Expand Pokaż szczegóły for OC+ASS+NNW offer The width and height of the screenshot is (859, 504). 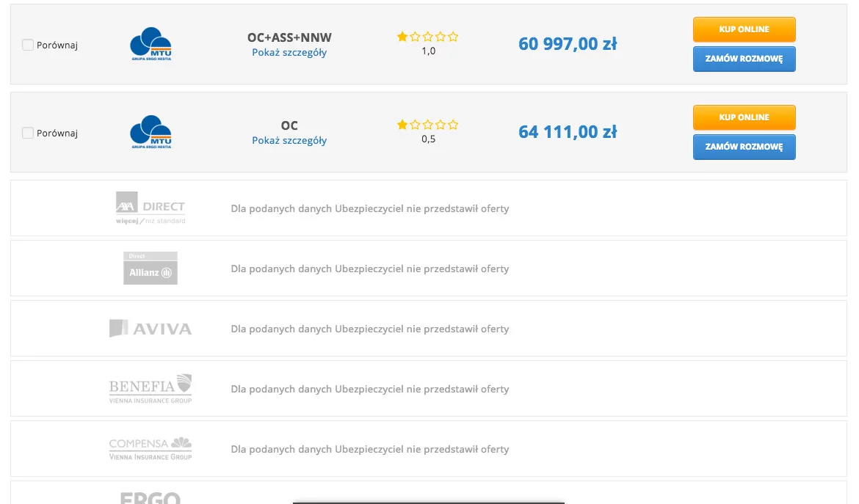(x=289, y=53)
